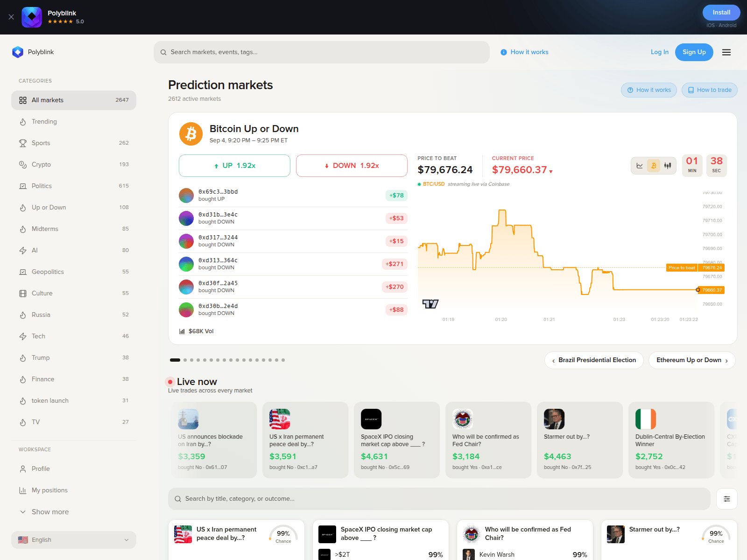
Task: Click the Install button
Action: pos(721,13)
